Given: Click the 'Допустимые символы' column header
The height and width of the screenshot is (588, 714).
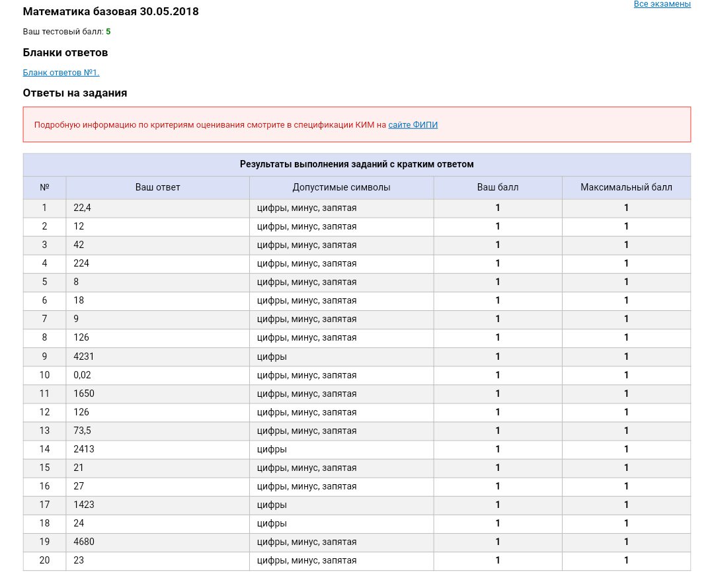Looking at the screenshot, I should tap(342, 187).
